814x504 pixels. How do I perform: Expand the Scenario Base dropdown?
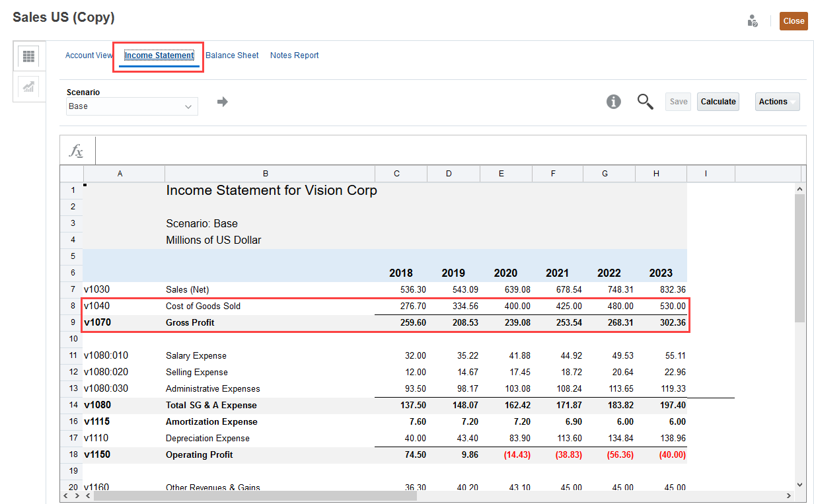(x=131, y=106)
